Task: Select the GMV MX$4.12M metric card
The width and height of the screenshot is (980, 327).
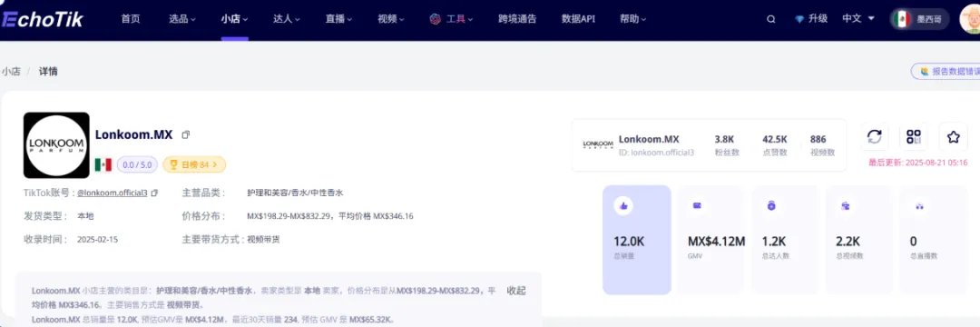Action: pos(711,240)
